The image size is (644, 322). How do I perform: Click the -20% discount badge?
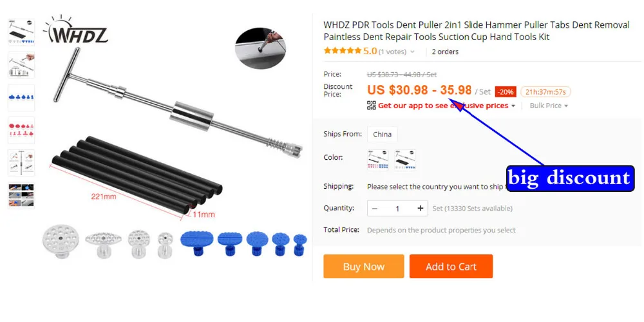pos(506,92)
